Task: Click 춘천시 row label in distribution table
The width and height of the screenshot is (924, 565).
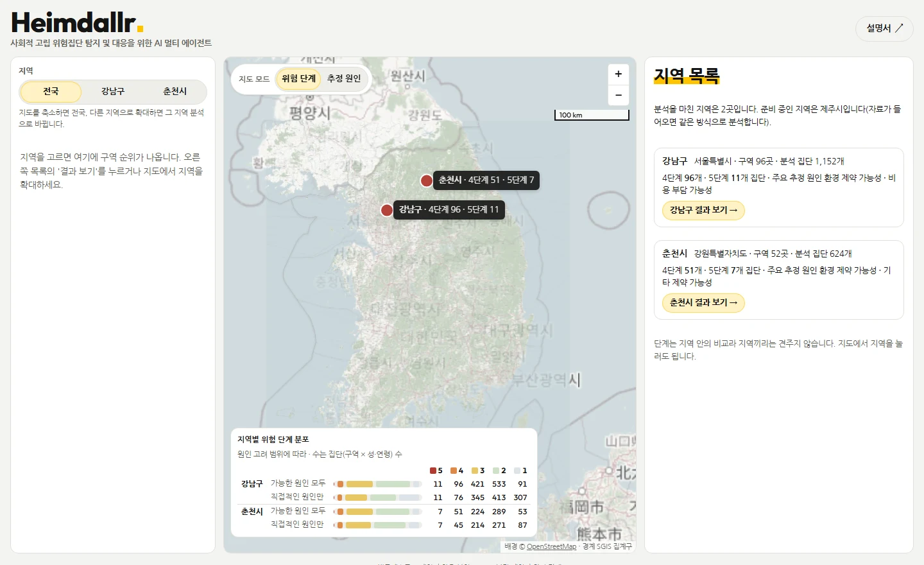Action: coord(252,512)
